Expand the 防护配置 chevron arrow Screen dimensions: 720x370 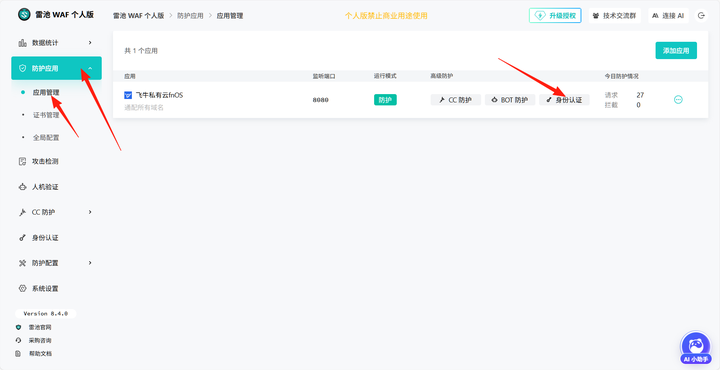coord(90,263)
